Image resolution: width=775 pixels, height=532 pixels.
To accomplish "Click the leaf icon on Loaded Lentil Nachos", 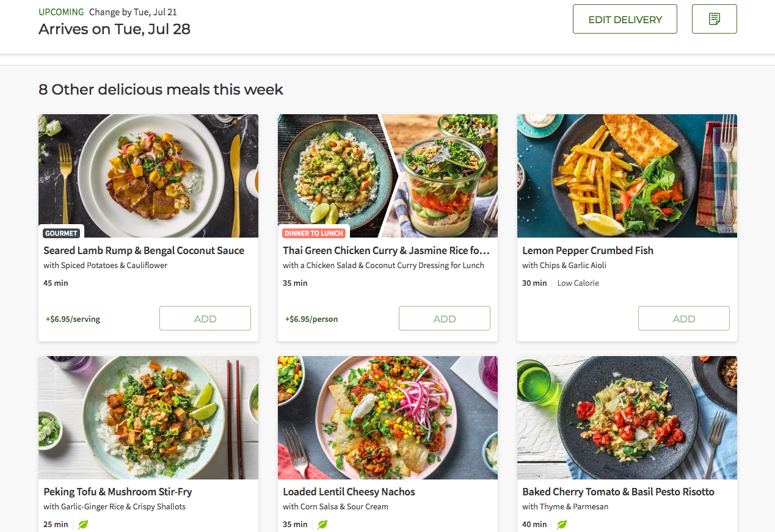I will point(322,524).
